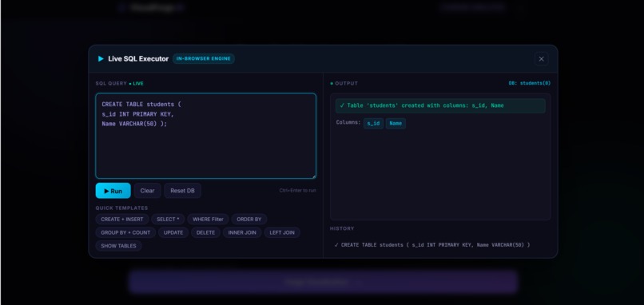Viewport: 644px width, 305px height.
Task: Insert the INNER JOIN template
Action: click(x=242, y=233)
